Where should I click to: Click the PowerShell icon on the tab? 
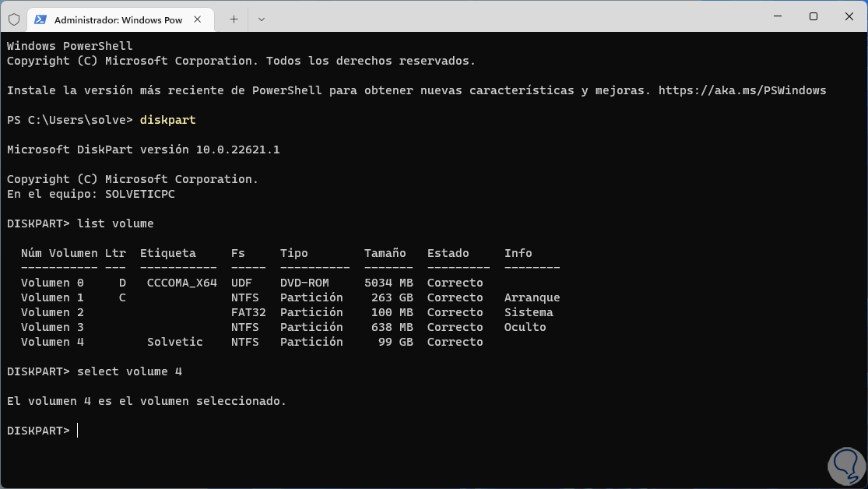point(40,19)
